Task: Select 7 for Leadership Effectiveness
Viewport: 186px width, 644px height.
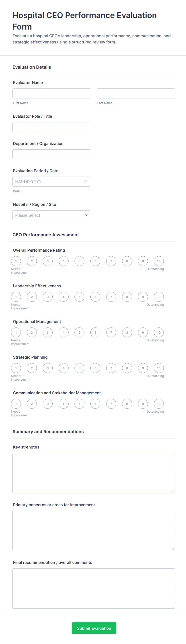Action: point(111,297)
